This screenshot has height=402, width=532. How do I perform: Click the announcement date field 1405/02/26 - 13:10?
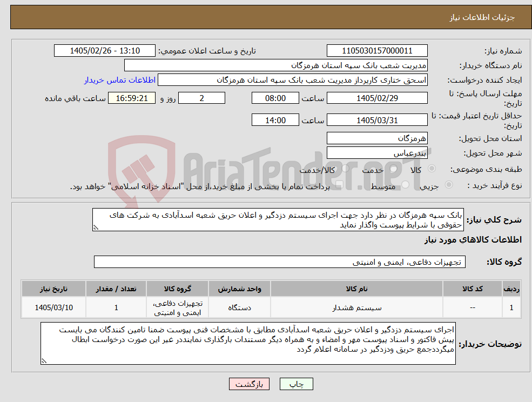[x=104, y=51]
